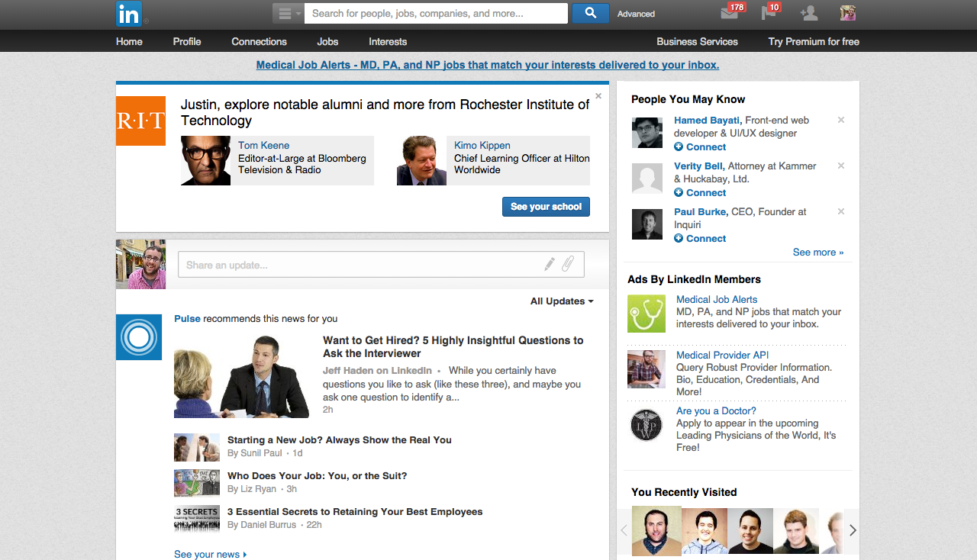This screenshot has width=977, height=560.
Task: Click the Advanced search link
Action: (x=636, y=14)
